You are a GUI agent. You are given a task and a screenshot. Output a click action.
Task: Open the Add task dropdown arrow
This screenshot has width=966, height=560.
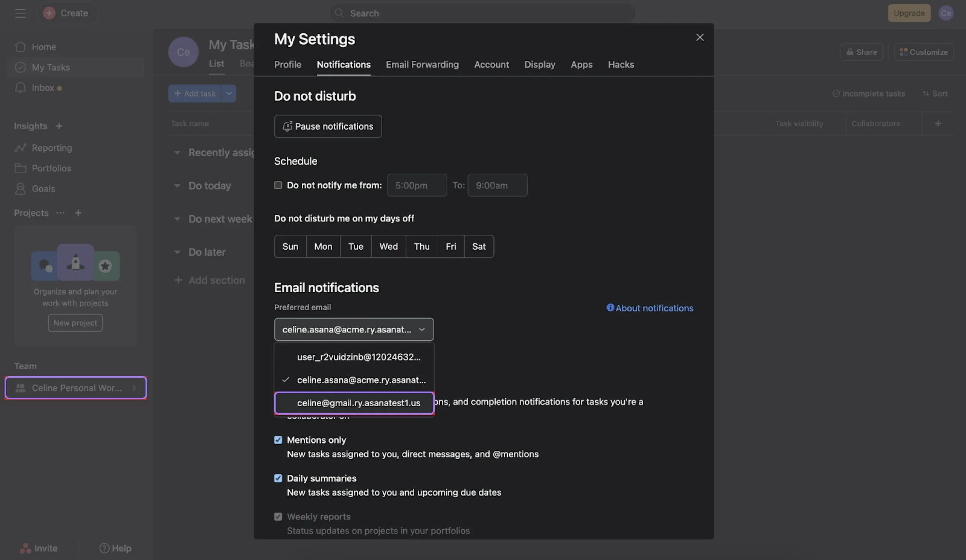229,93
